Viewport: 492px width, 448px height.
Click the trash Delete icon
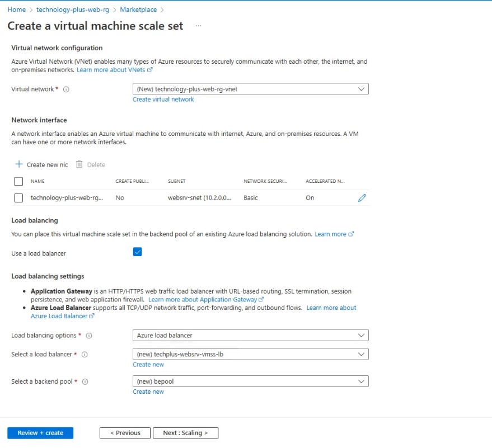(79, 164)
